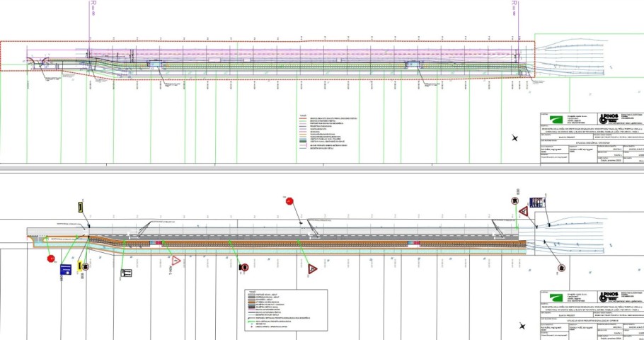
Task: Click the round prohibition sign below the track junction
Action: [561, 268]
